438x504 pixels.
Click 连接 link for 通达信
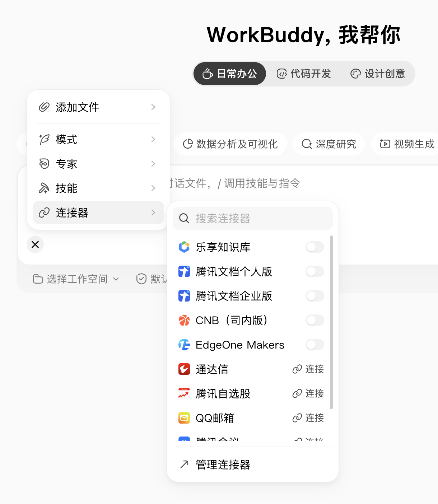[308, 369]
